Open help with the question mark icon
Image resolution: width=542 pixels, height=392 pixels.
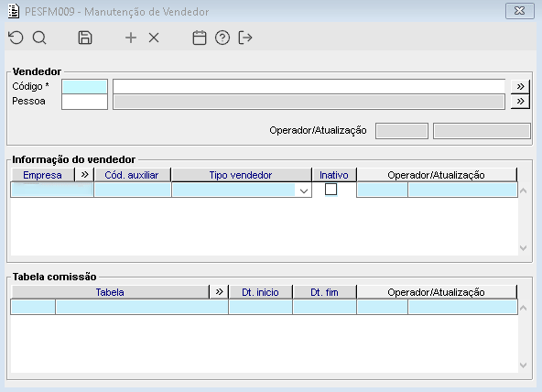click(x=222, y=38)
